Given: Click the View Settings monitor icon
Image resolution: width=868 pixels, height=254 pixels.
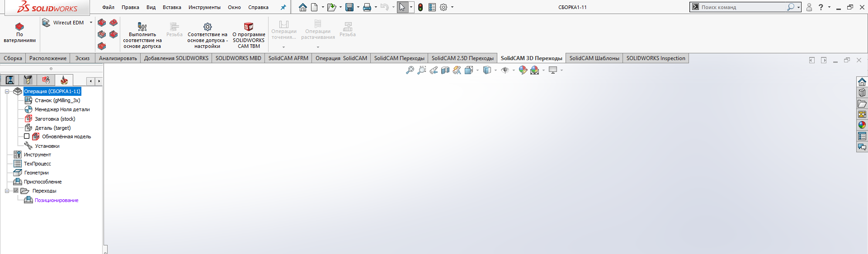Looking at the screenshot, I should [553, 70].
